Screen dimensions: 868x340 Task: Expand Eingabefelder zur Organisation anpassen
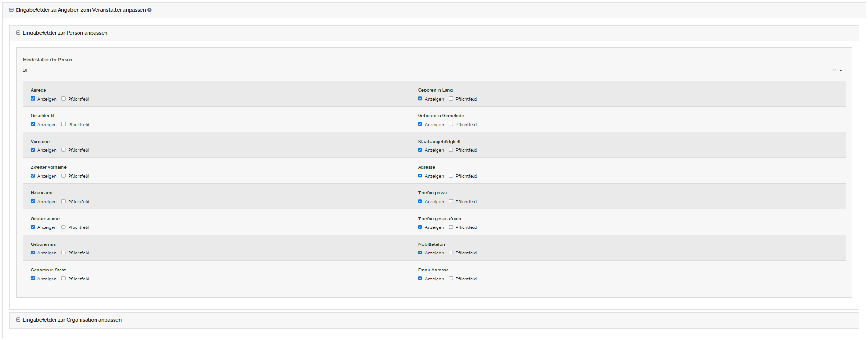click(18, 320)
